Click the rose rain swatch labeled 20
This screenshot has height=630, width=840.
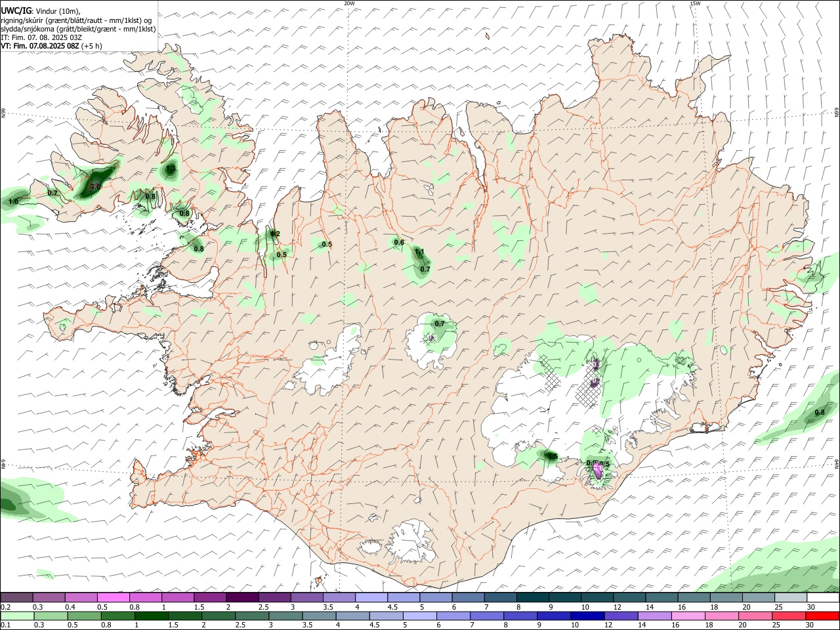pyautogui.click(x=755, y=616)
